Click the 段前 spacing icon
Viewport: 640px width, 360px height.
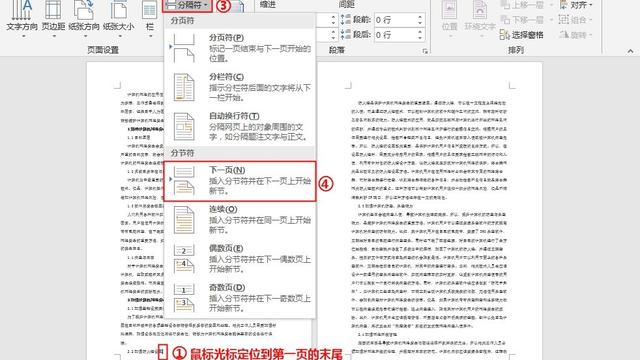pyautogui.click(x=346, y=20)
